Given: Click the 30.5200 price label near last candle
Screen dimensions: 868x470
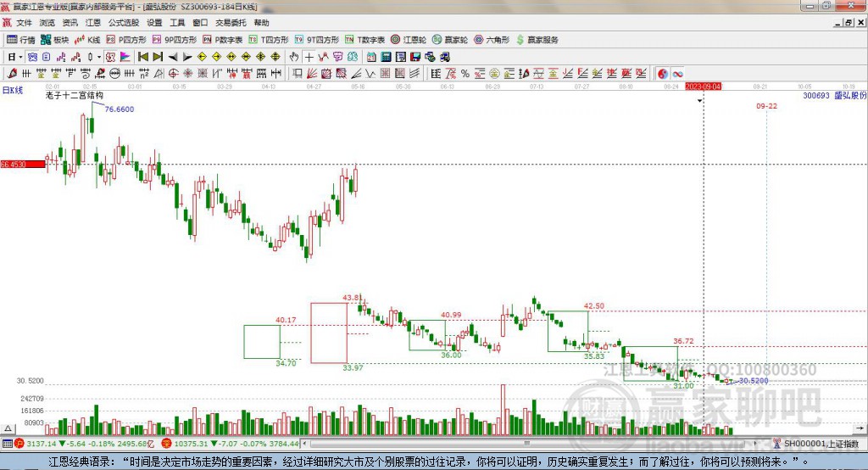Looking at the screenshot, I should click(x=754, y=381).
